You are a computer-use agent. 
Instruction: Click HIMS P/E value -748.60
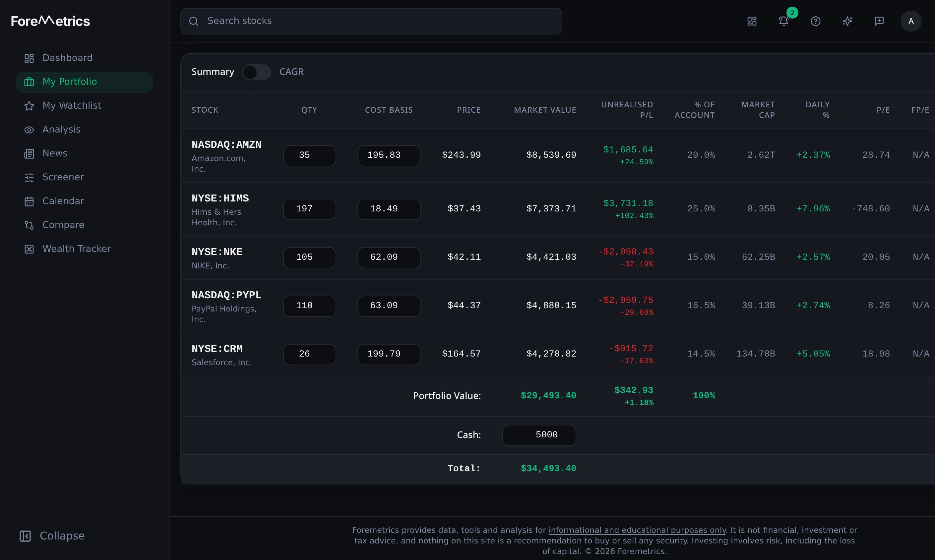pos(870,209)
